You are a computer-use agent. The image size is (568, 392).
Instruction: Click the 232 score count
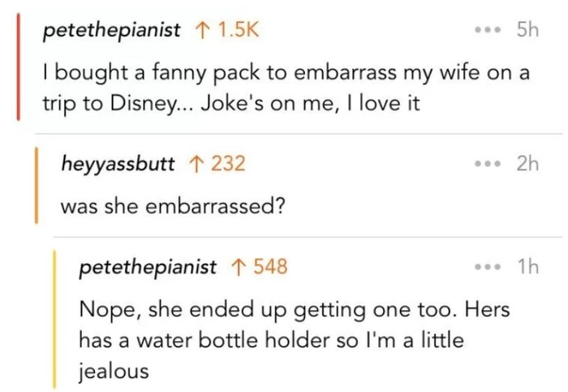228,164
